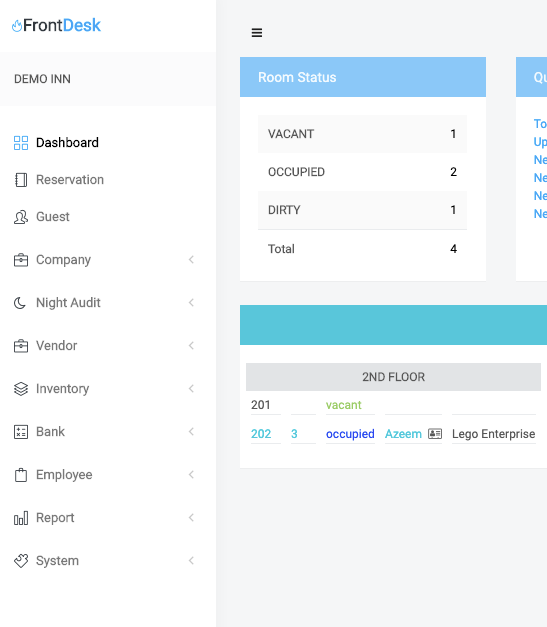Screen dimensions: 547x627
Task: Click the FrontDesk flame logo icon
Action: point(17,26)
